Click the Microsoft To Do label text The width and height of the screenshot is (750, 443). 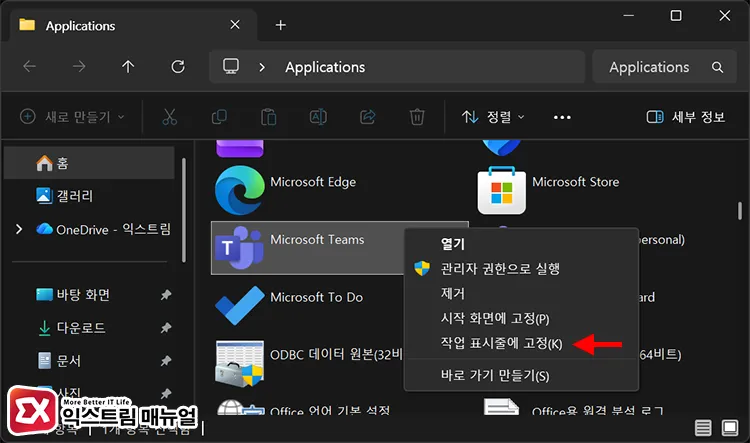316,297
